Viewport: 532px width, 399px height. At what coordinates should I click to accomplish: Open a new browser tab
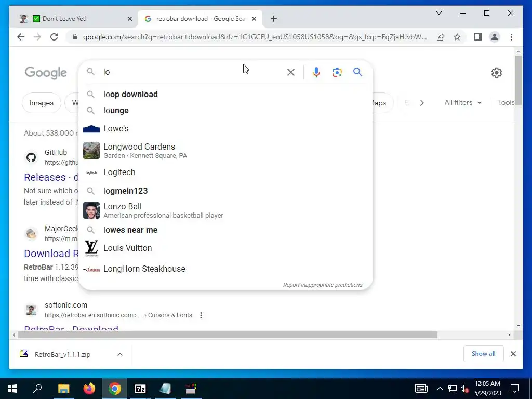pos(274,19)
